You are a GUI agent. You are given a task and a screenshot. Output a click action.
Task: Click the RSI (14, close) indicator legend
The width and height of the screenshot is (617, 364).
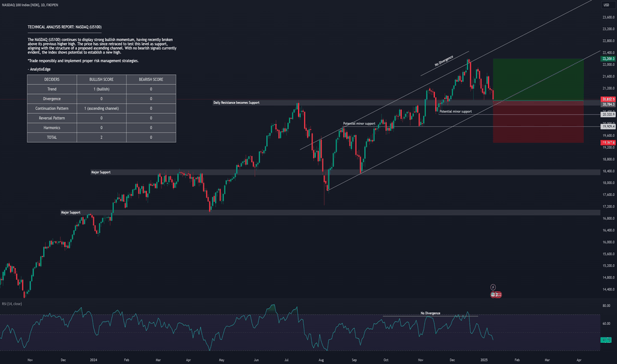[x=12, y=304]
